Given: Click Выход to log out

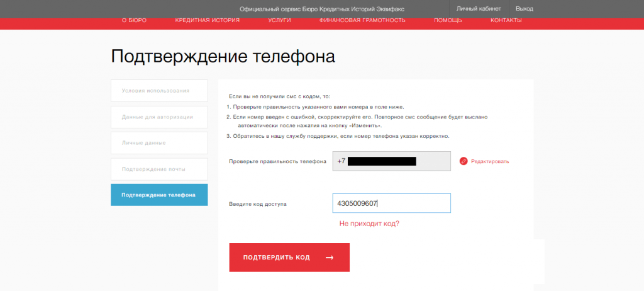Looking at the screenshot, I should tap(524, 9).
